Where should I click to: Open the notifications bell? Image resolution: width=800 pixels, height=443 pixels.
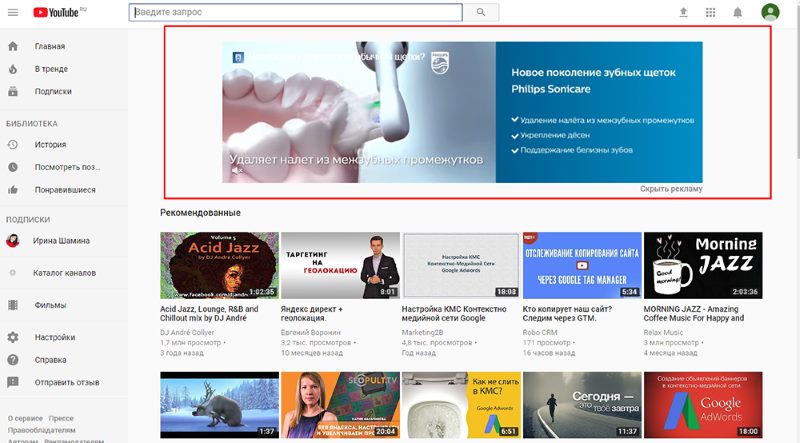pyautogui.click(x=738, y=12)
